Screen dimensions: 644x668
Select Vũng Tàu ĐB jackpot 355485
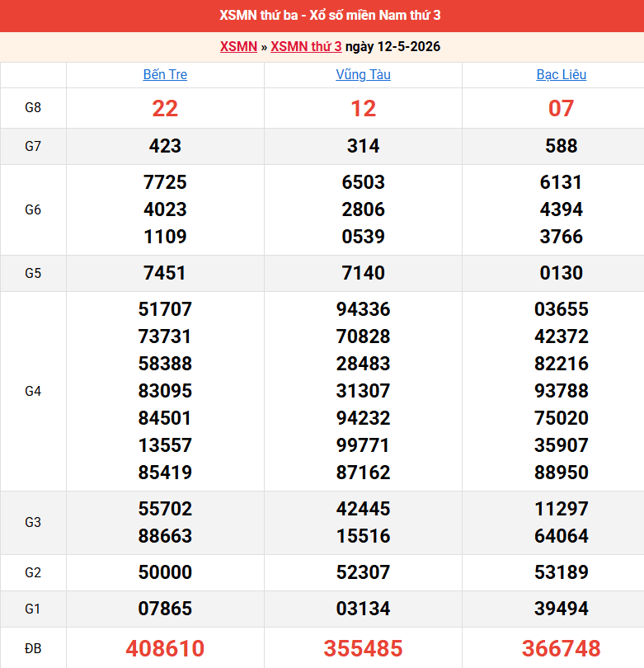[x=363, y=648]
